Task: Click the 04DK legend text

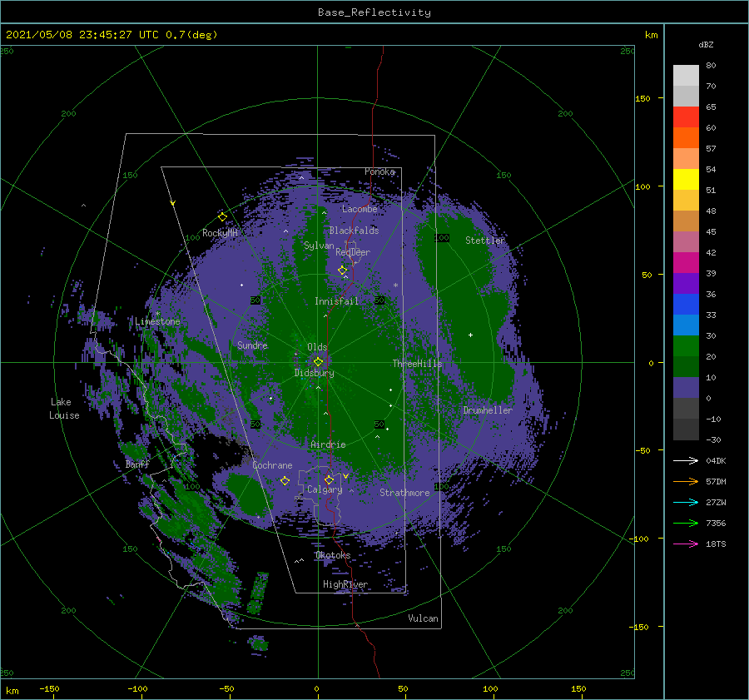Action: coord(716,460)
